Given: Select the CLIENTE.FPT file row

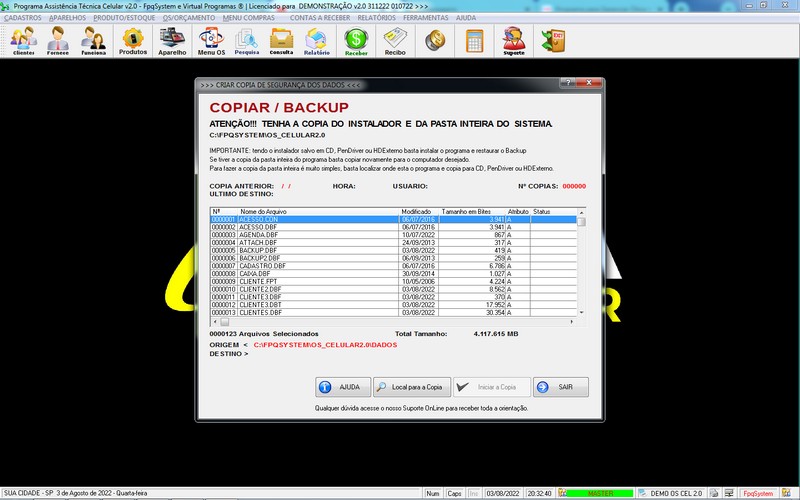Looking at the screenshot, I should (393, 281).
